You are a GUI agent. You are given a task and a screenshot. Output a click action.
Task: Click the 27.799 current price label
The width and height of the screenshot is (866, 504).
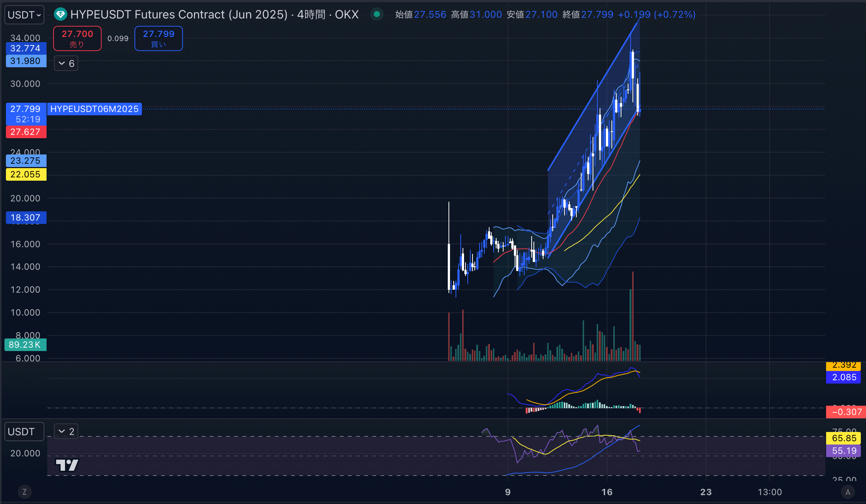click(25, 109)
